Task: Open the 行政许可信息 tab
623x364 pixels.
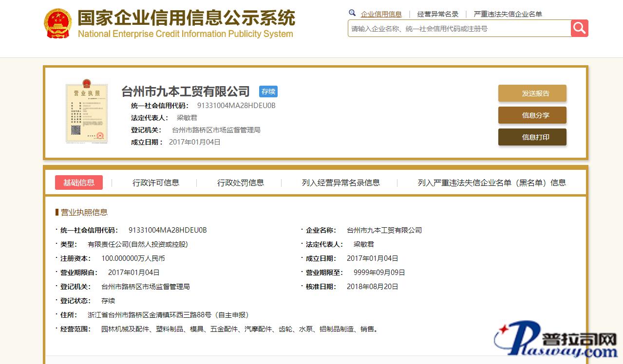Action: pyautogui.click(x=156, y=182)
